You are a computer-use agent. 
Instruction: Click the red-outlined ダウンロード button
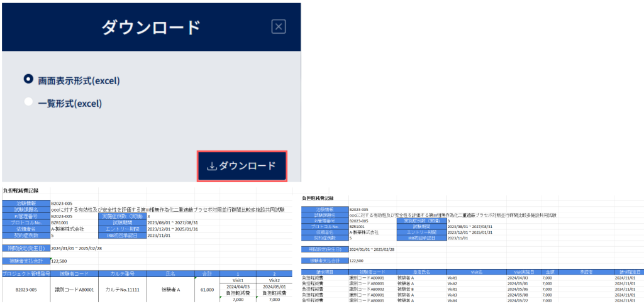point(242,167)
